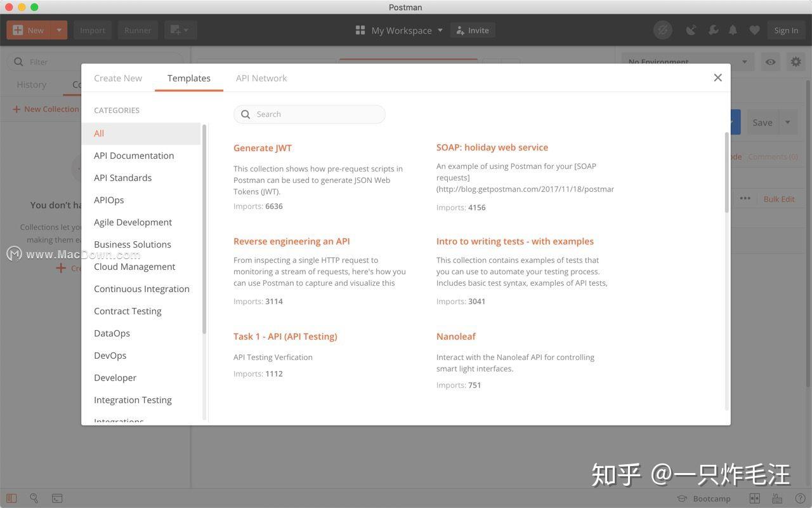Expand the Save button dropdown arrow
This screenshot has width=812, height=508.
point(789,123)
